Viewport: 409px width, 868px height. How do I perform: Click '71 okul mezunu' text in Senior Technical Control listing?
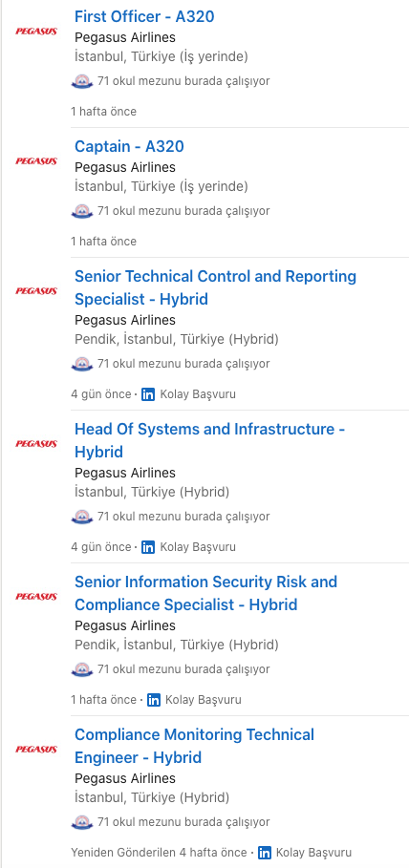click(x=183, y=365)
